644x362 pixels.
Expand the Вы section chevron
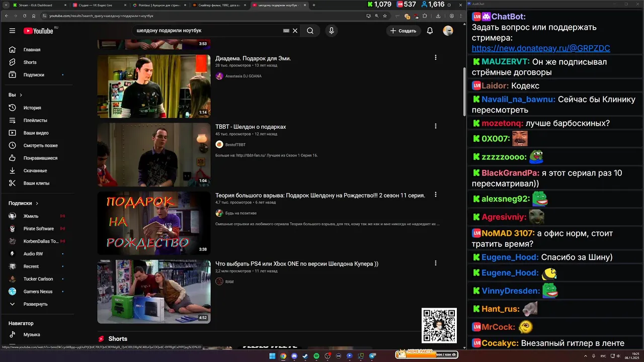click(x=21, y=95)
